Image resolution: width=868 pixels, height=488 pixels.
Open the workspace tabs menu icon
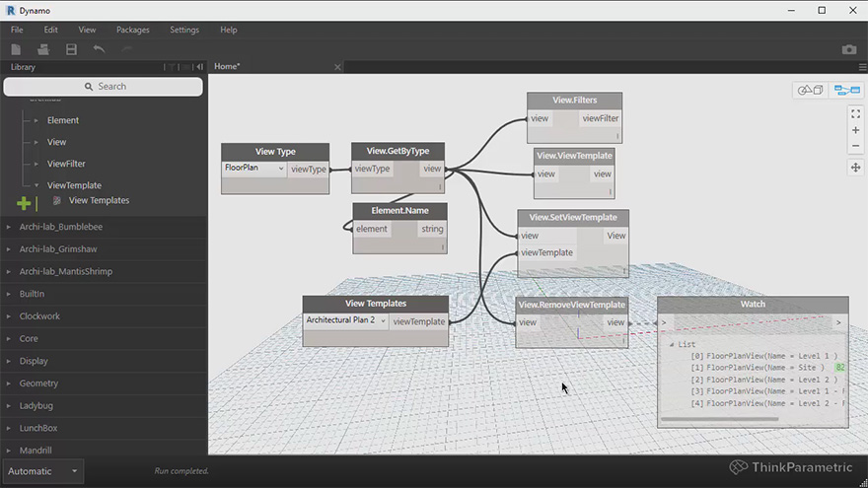pos(862,67)
